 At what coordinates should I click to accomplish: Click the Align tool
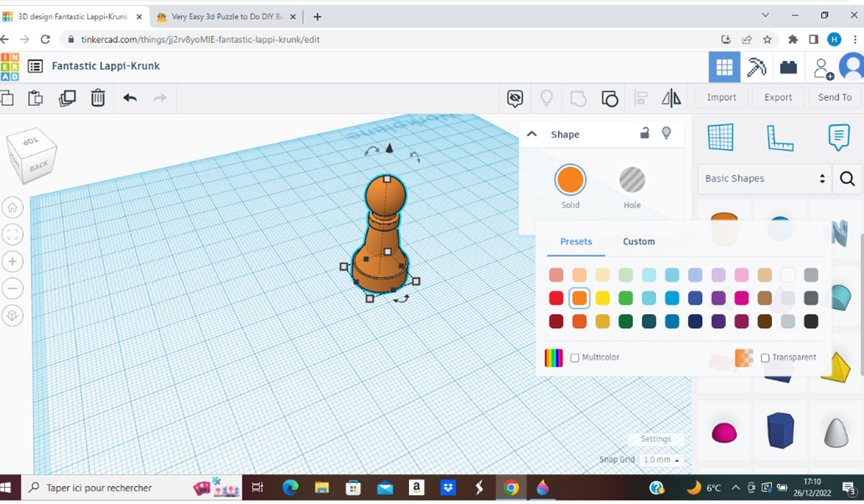[x=641, y=97]
